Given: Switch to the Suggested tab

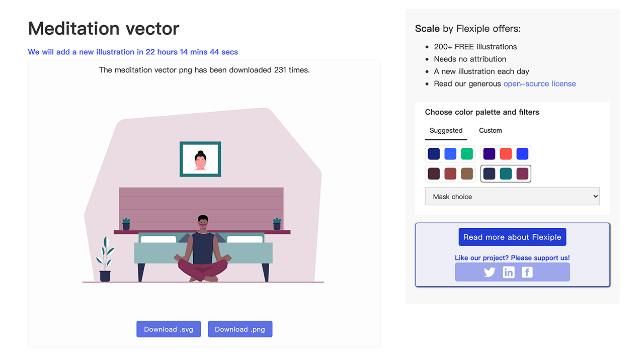Looking at the screenshot, I should [x=446, y=131].
